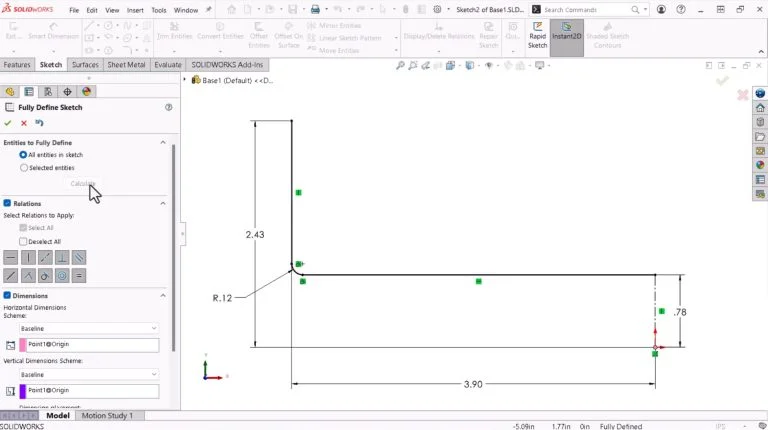Screen dimensions: 768x430
Task: Check the 'Deselect All' checkbox
Action: point(23,241)
